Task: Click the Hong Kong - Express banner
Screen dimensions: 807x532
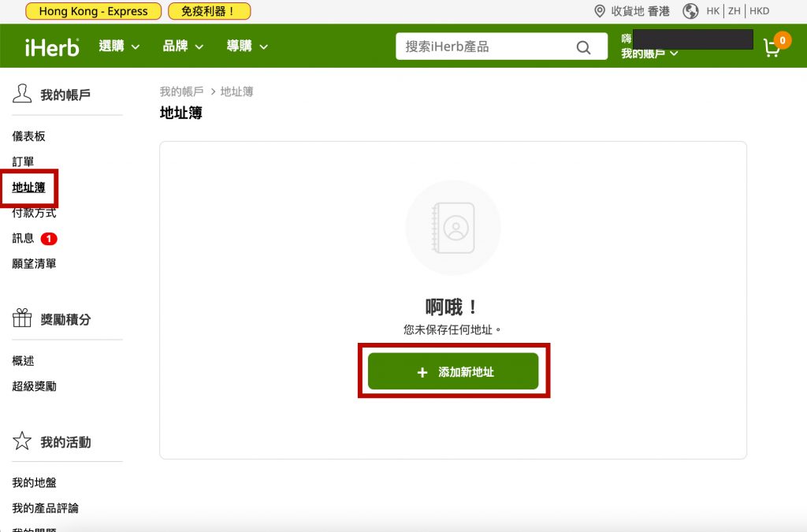Action: 93,11
